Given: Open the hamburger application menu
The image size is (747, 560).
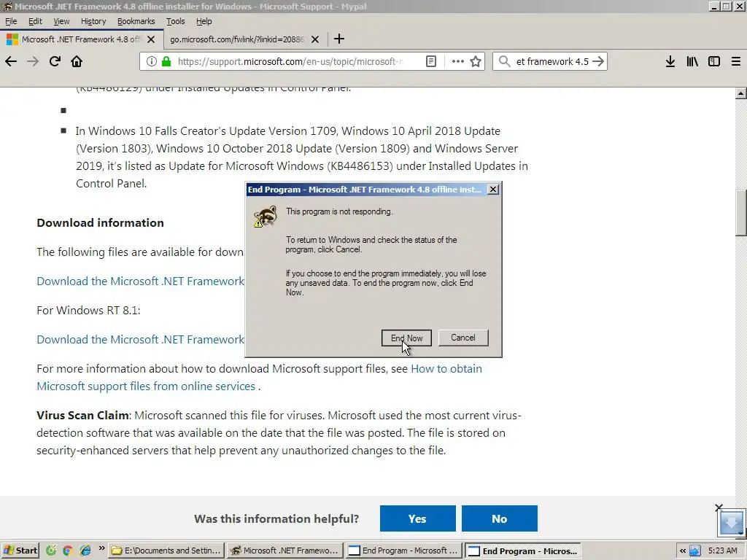Looking at the screenshot, I should point(735,61).
